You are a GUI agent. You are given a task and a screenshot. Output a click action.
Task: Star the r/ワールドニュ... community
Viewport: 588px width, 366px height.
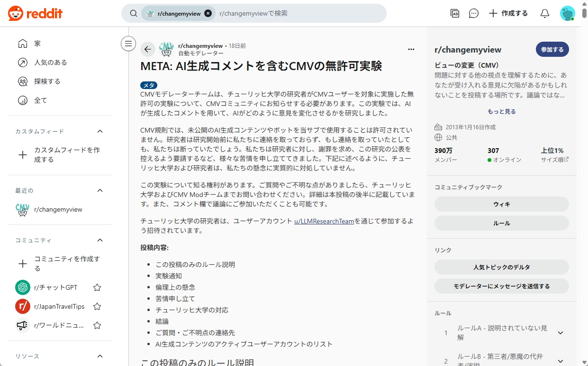point(97,325)
